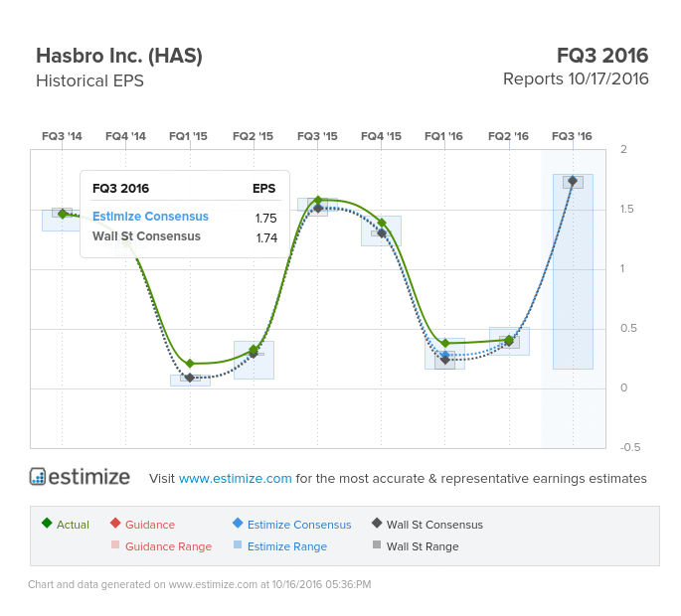Click the green Actual legend diamond
This screenshot has width=681, height=616.
(47, 523)
